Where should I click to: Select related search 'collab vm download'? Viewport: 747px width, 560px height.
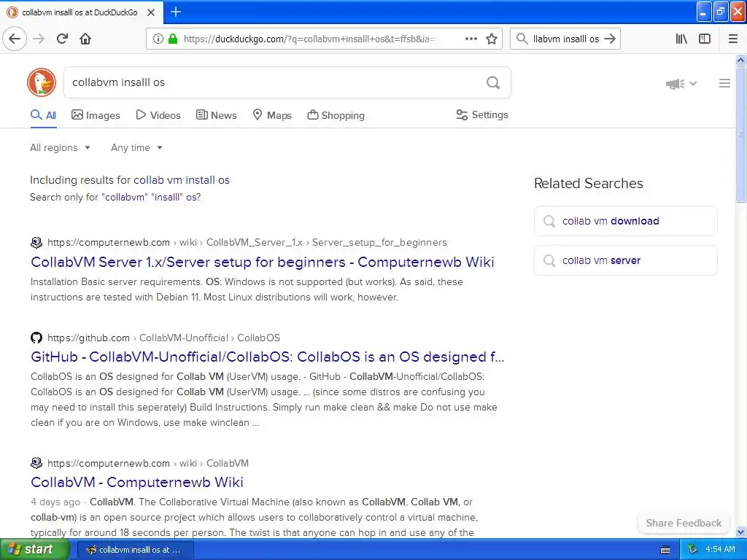click(x=625, y=221)
